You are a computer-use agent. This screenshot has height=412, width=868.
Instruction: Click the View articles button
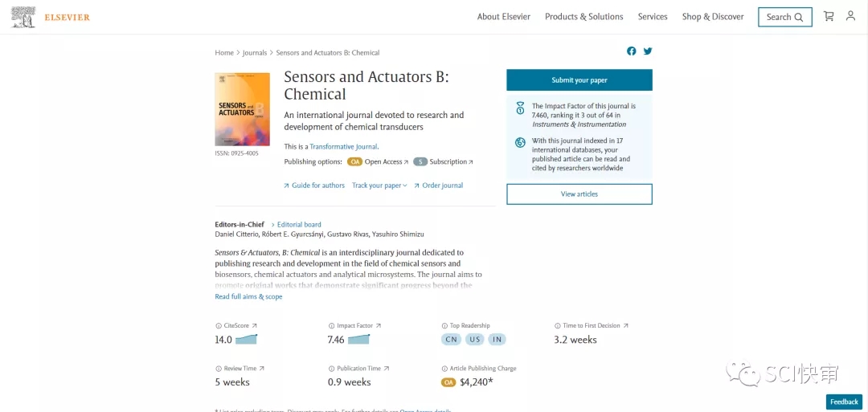579,194
